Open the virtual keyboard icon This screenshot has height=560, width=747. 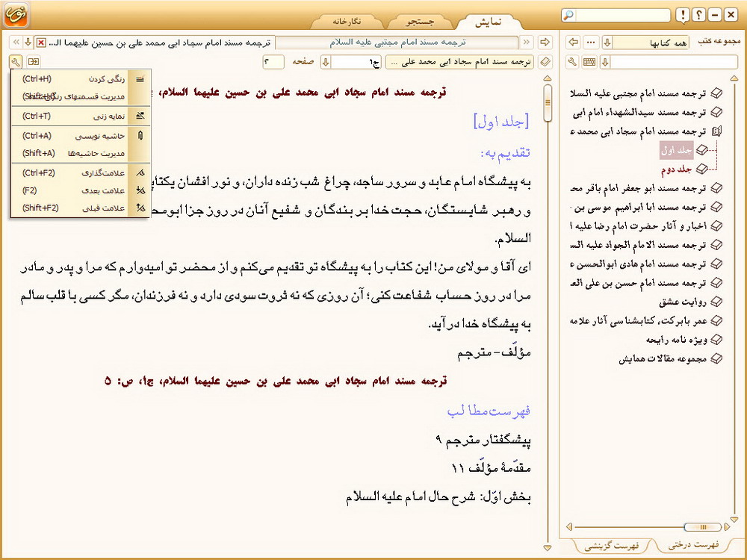(589, 62)
